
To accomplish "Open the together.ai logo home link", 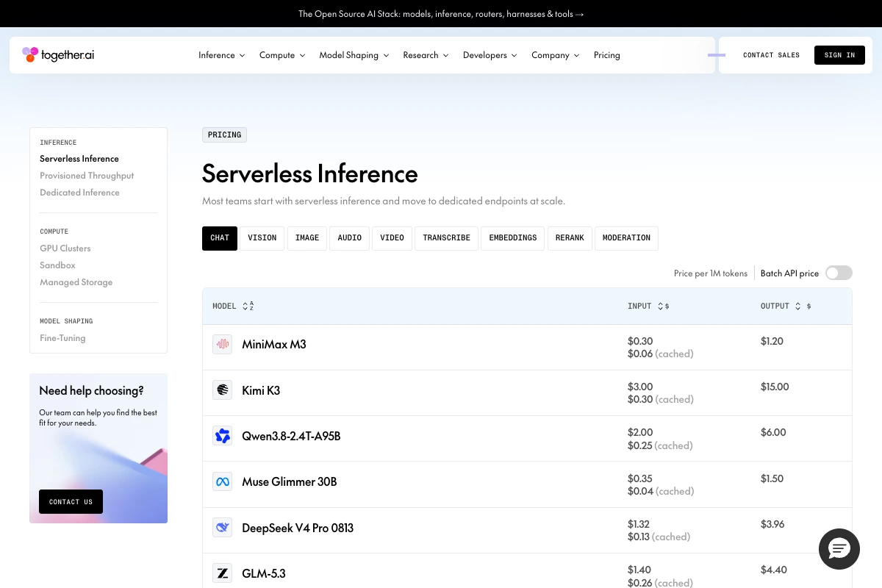I will [58, 54].
